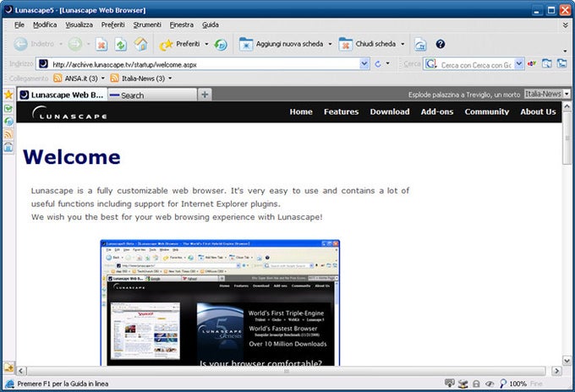
Task: Open the Home link in site navigation
Action: coord(301,112)
